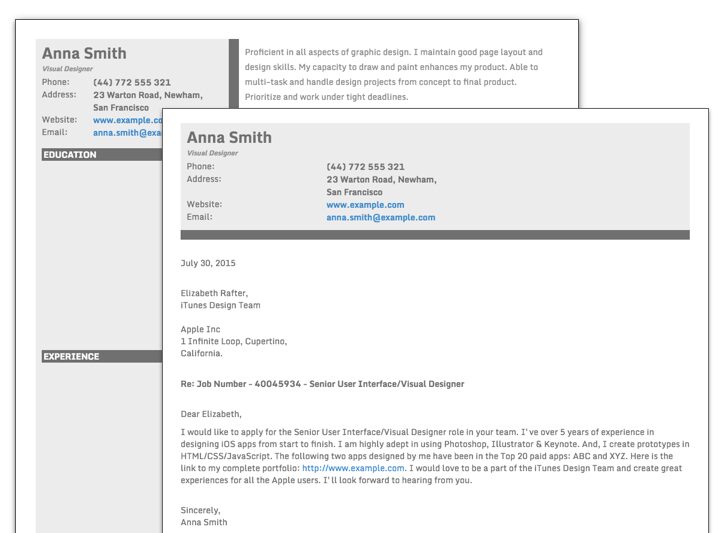The height and width of the screenshot is (533, 728).
Task: Select the letter body paragraph starting I would like
Action: point(435,456)
